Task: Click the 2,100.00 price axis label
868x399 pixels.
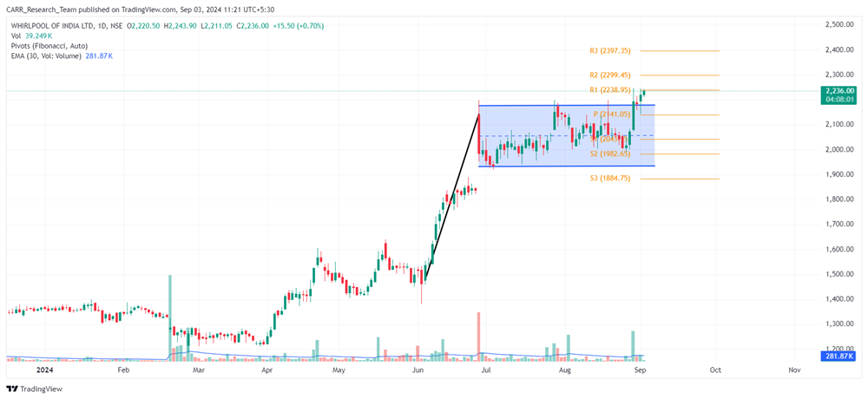Action: [x=841, y=125]
